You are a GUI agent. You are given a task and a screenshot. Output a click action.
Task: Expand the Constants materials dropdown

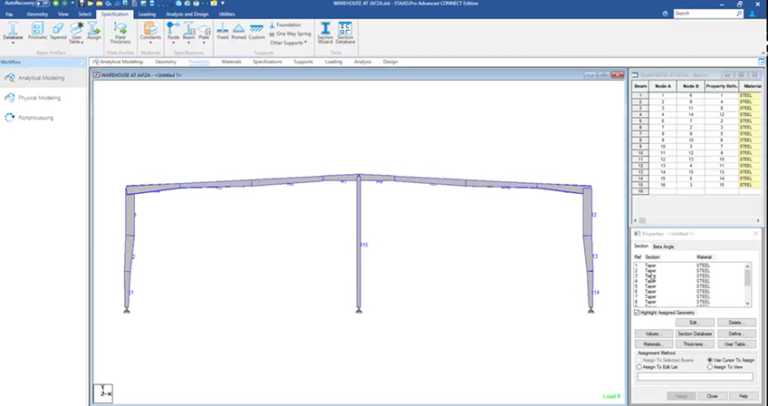pos(150,35)
